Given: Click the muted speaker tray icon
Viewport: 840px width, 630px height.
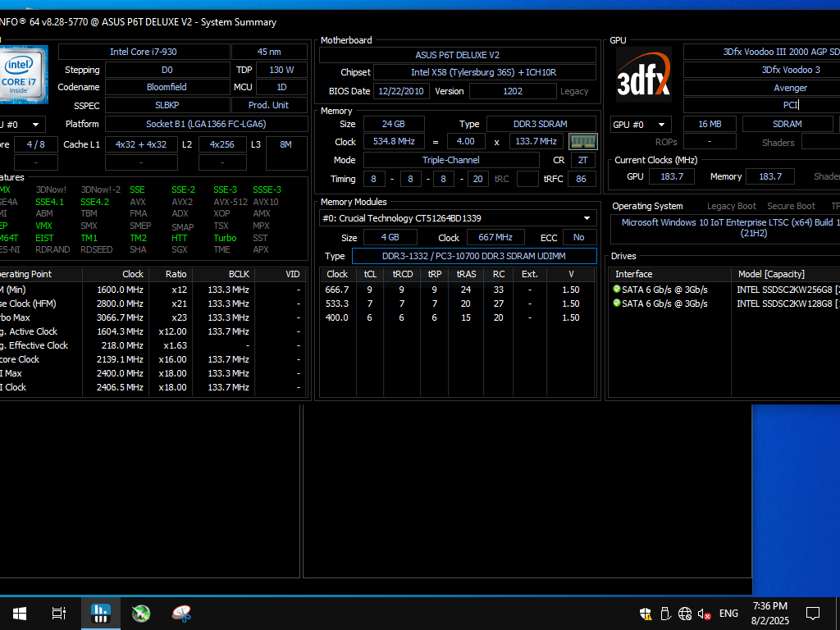Looking at the screenshot, I should point(704,614).
